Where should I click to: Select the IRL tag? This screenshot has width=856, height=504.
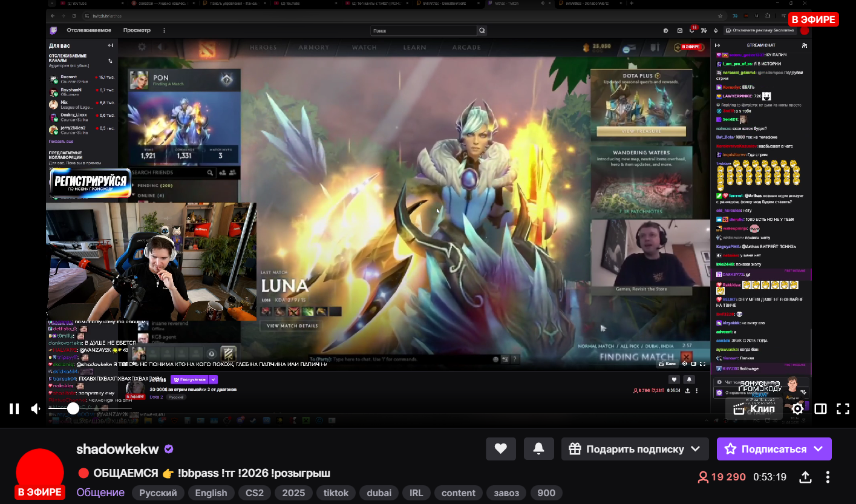tap(416, 493)
